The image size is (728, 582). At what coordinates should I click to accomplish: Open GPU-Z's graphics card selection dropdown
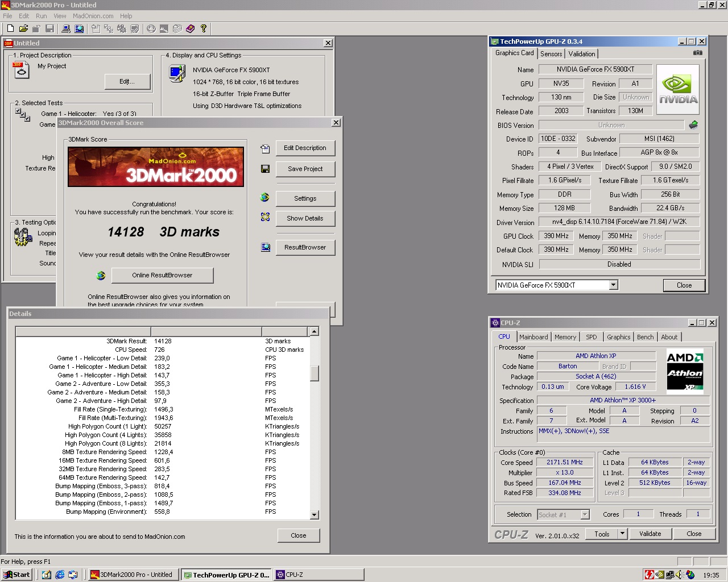[613, 285]
